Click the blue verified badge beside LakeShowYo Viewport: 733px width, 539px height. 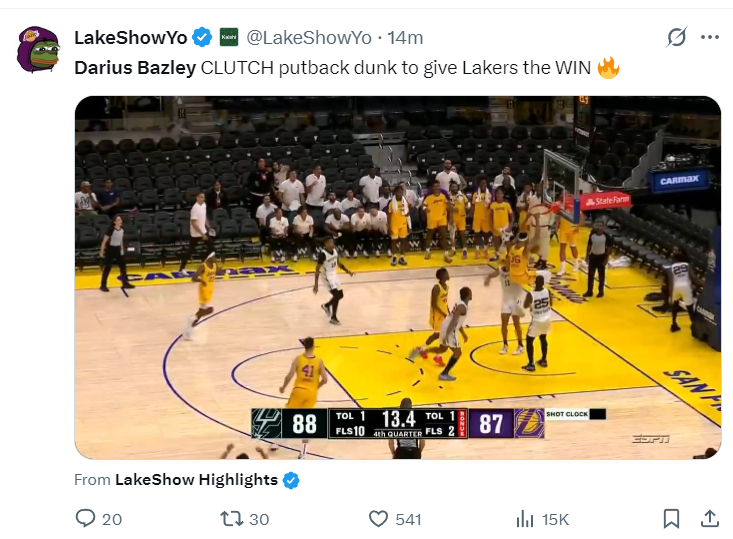pyautogui.click(x=202, y=37)
